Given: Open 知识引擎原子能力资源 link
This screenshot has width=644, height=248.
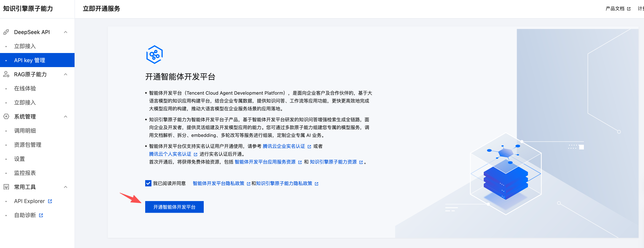Looking at the screenshot, I should (x=333, y=162).
